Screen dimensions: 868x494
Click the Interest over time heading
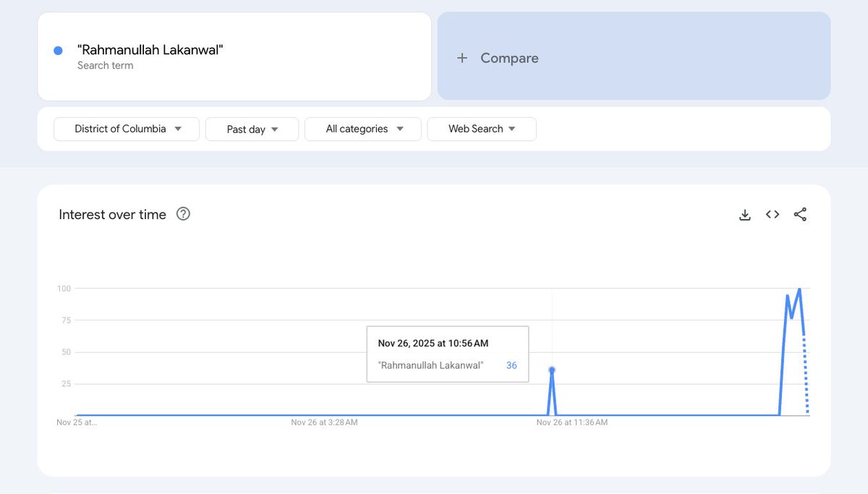pos(112,214)
